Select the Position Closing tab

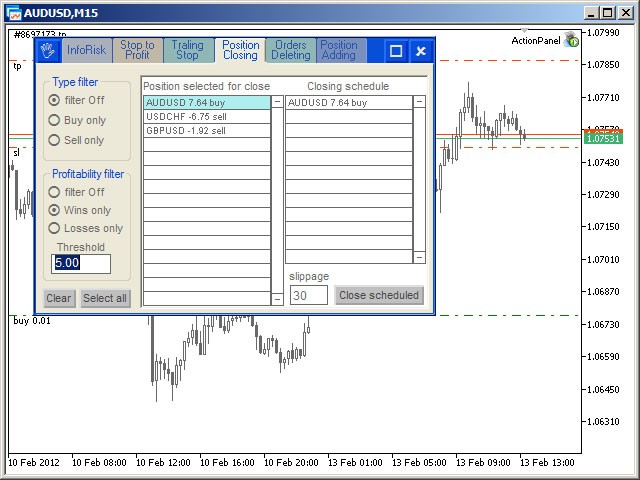click(x=240, y=50)
